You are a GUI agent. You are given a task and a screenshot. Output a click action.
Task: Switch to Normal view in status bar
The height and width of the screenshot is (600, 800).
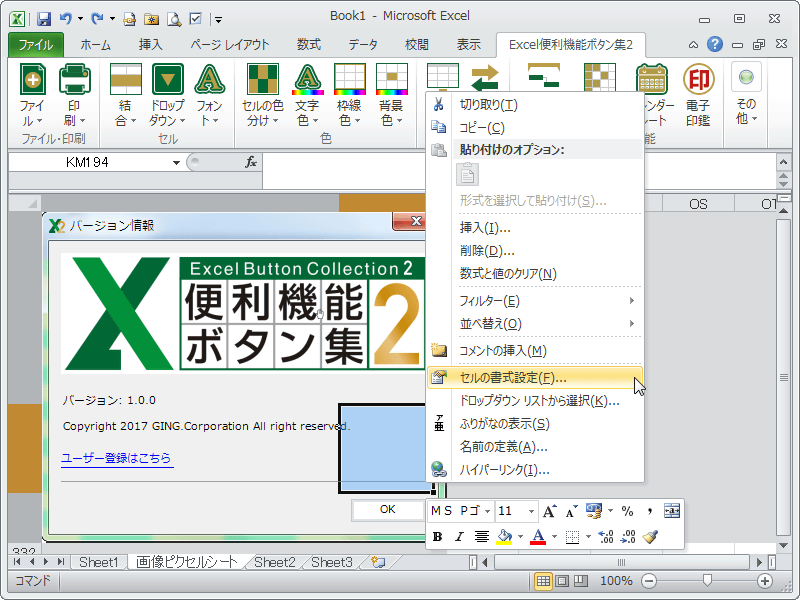coord(543,581)
